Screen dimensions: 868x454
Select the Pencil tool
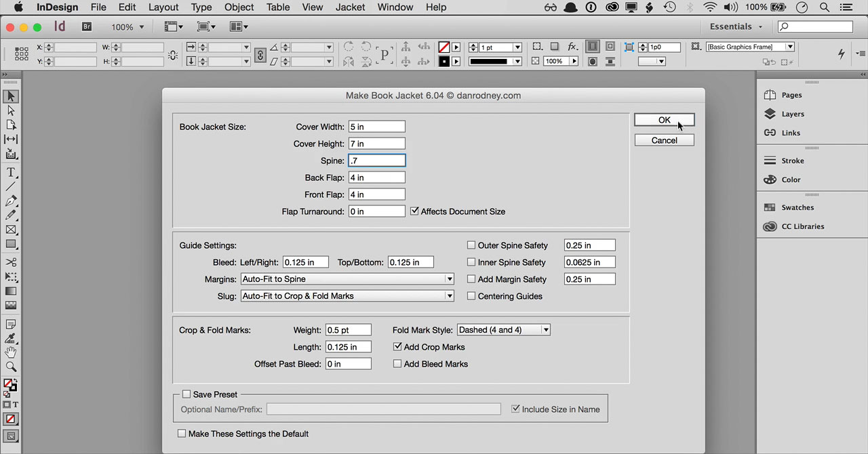[x=11, y=215]
